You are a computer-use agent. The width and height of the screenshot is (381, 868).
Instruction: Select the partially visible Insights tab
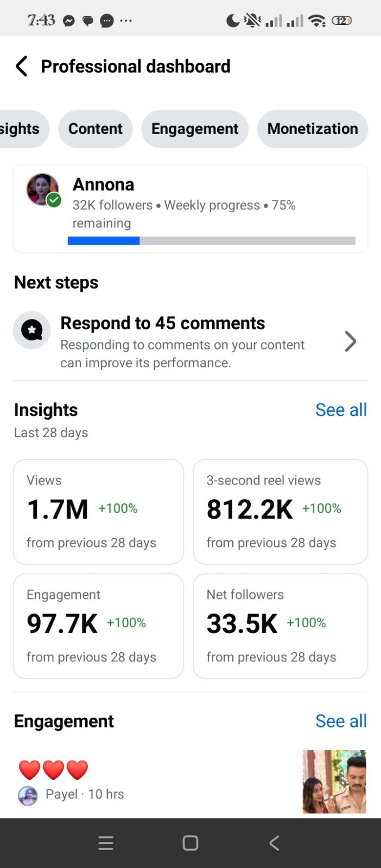click(24, 129)
